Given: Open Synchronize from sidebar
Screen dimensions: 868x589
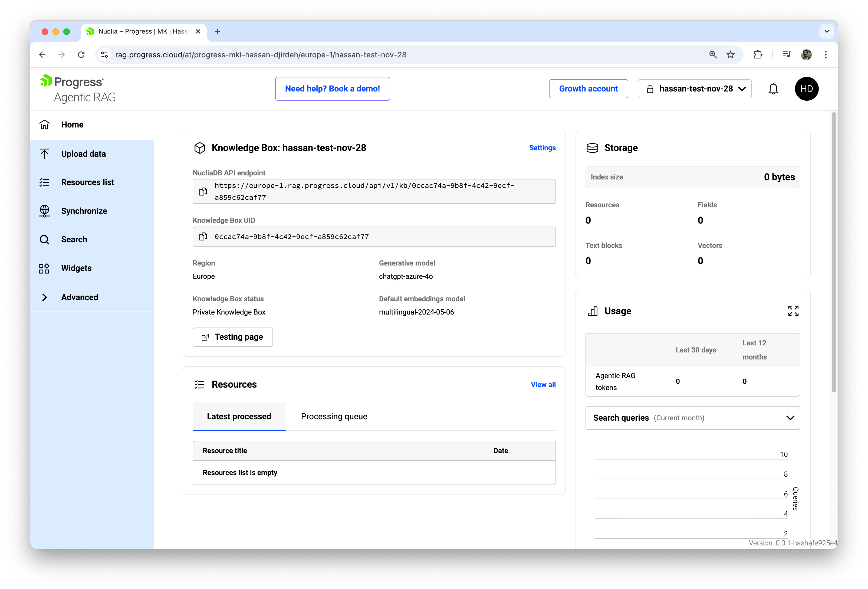Looking at the screenshot, I should click(x=84, y=211).
